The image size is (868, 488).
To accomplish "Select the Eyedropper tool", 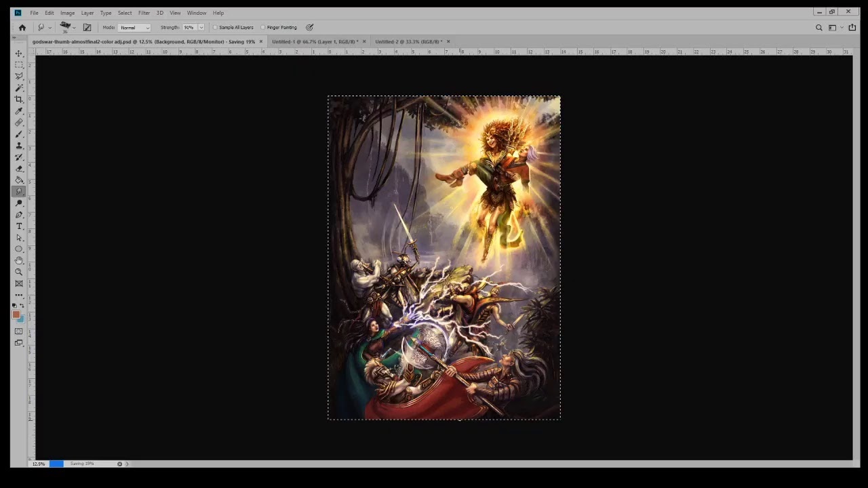I will (x=19, y=110).
